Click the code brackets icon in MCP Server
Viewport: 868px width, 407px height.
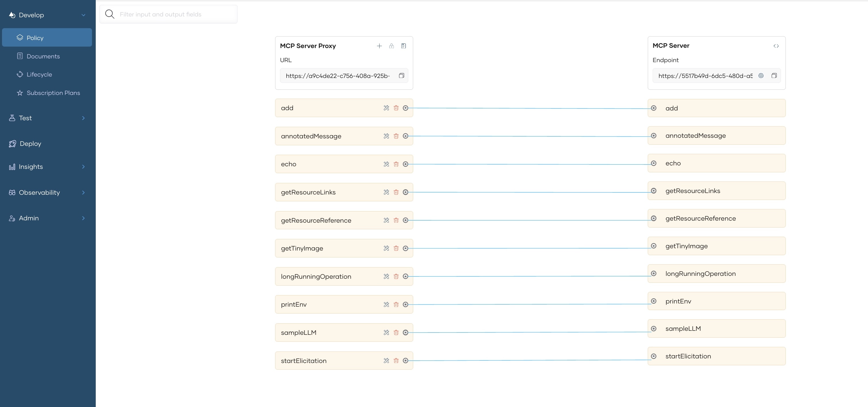[x=776, y=46]
